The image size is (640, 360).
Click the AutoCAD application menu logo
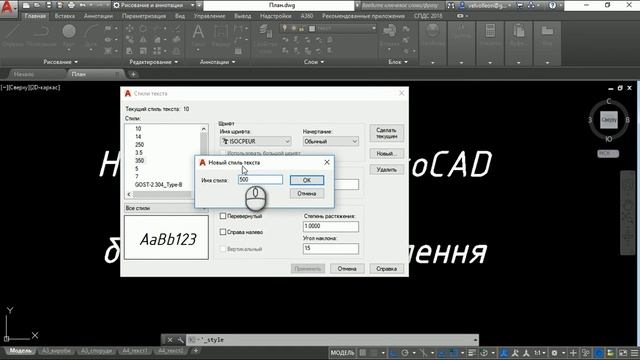(8, 8)
